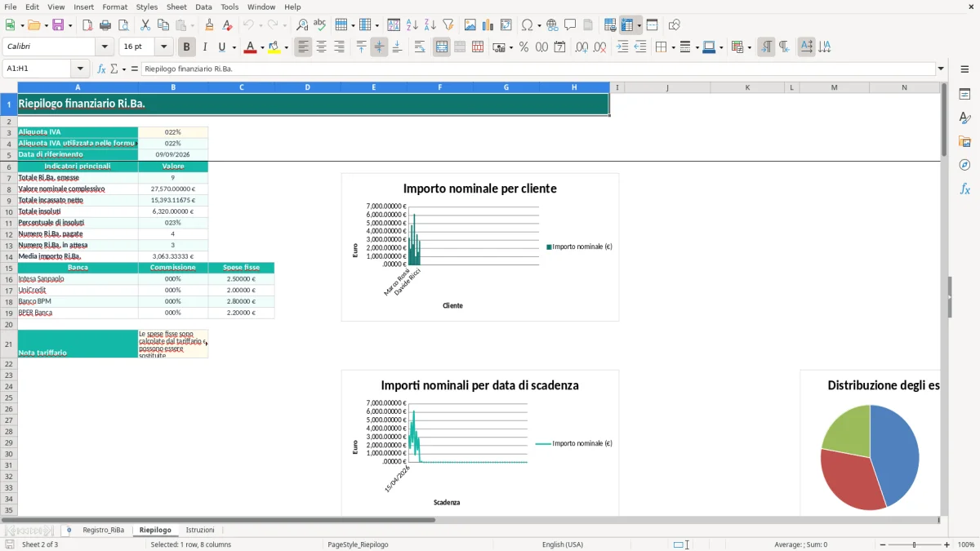Expand the formula bar input line
This screenshot has height=551, width=980.
click(x=941, y=69)
